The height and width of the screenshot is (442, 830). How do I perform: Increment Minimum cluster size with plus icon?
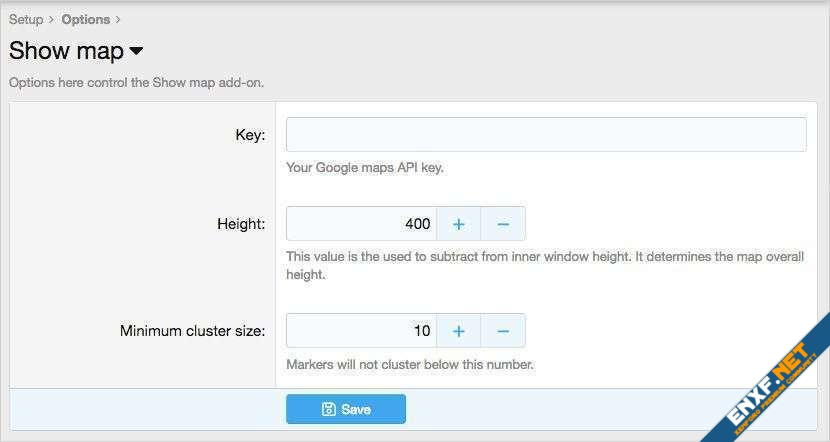[x=458, y=331]
